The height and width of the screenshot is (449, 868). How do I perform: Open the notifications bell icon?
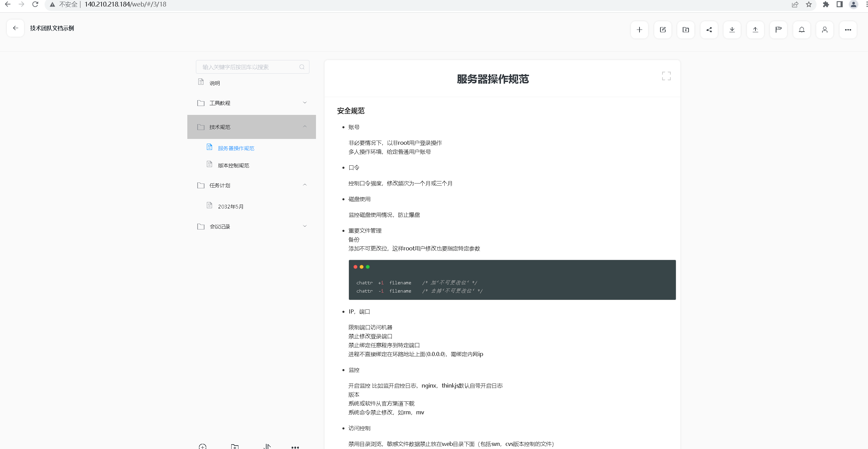pos(801,30)
